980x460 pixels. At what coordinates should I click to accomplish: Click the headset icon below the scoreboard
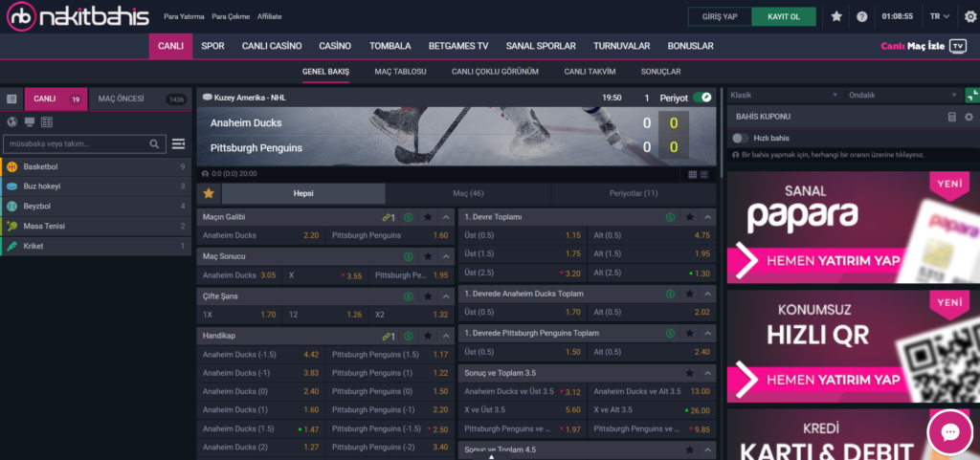tap(205, 174)
